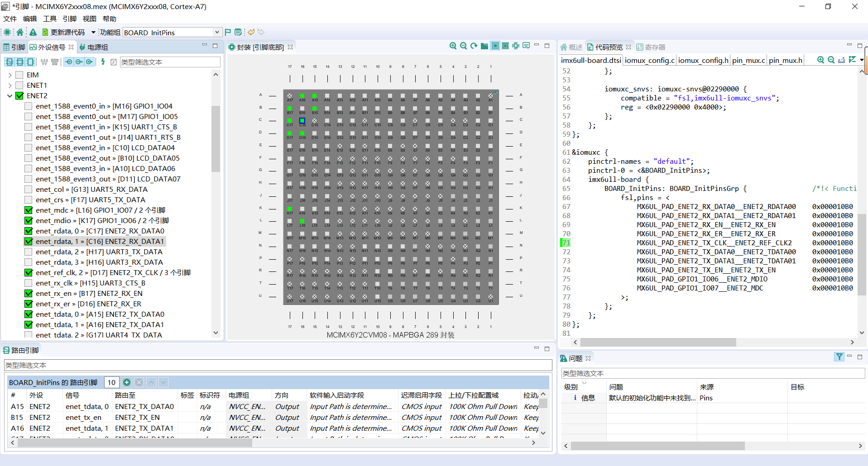Switch to the pin_mux.c tab

tap(748, 60)
